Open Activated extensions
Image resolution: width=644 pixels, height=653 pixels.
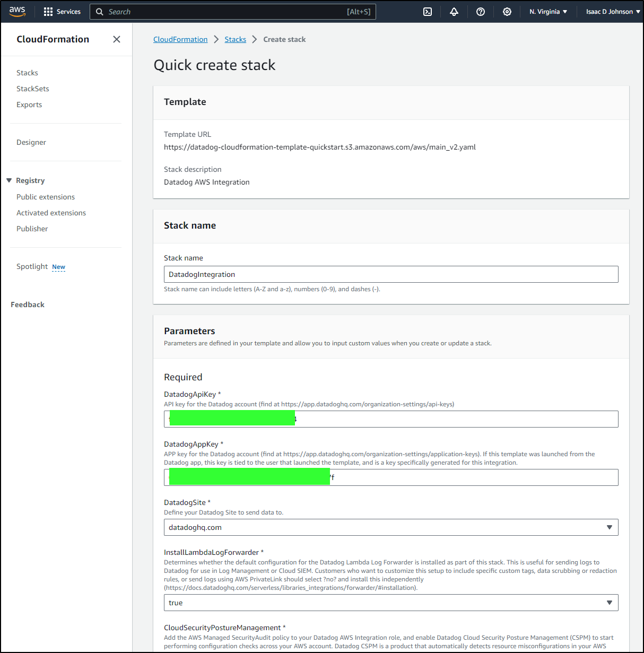51,213
